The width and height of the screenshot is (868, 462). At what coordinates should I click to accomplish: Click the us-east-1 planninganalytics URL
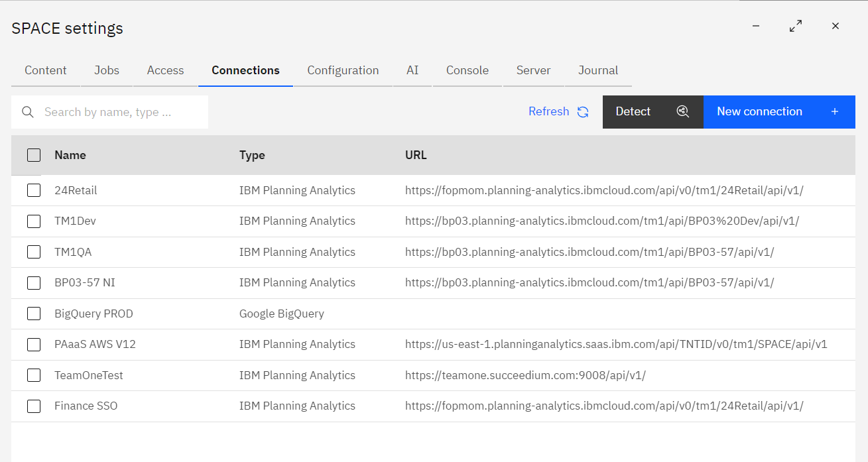[x=616, y=344]
